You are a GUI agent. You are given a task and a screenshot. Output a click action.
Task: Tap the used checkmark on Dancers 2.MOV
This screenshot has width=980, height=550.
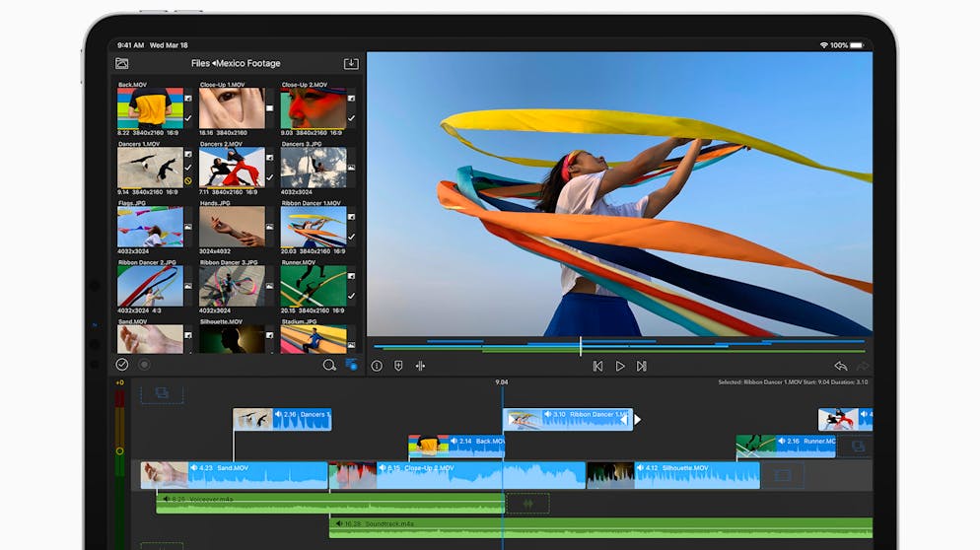pyautogui.click(x=269, y=177)
